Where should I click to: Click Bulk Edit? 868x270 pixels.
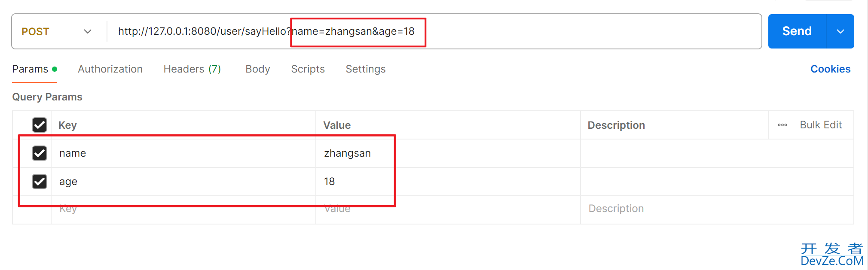click(821, 125)
